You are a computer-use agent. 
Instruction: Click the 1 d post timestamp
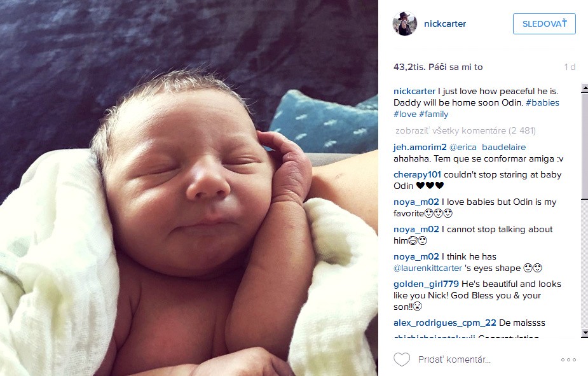(x=570, y=67)
